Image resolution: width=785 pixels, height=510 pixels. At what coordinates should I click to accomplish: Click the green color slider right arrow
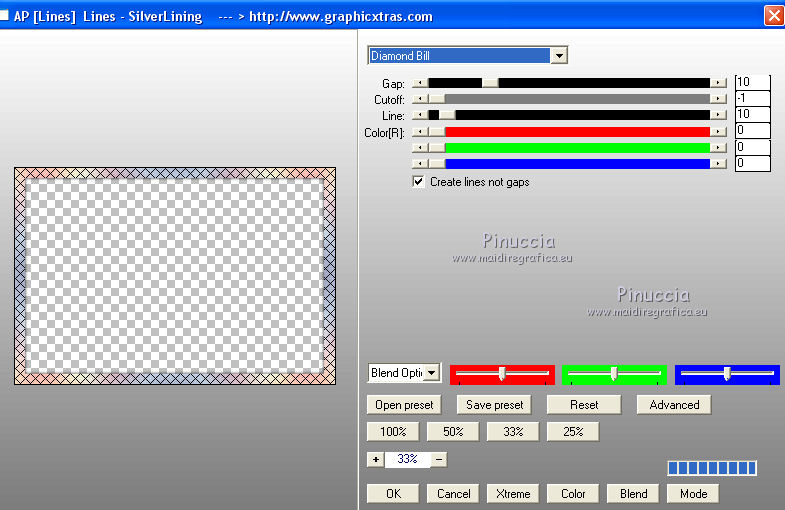[718, 148]
